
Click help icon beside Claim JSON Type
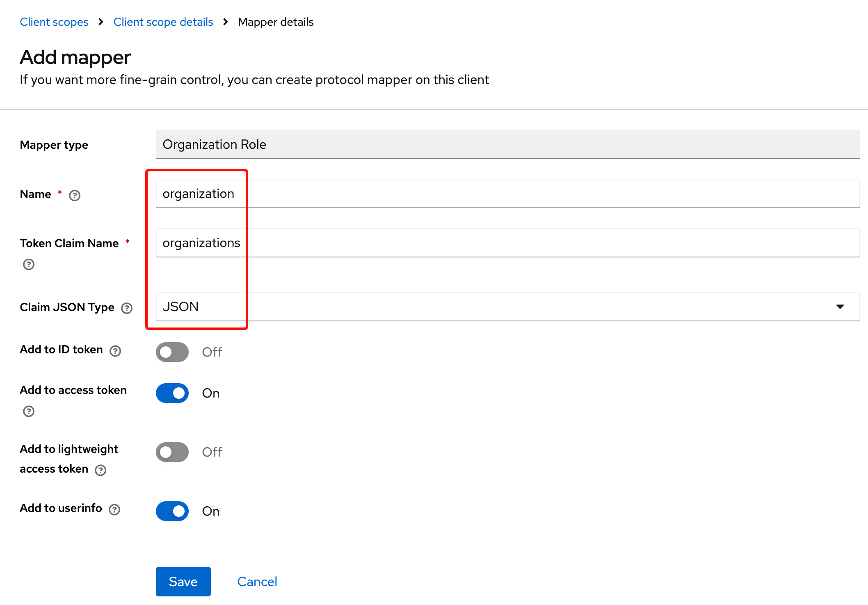127,308
